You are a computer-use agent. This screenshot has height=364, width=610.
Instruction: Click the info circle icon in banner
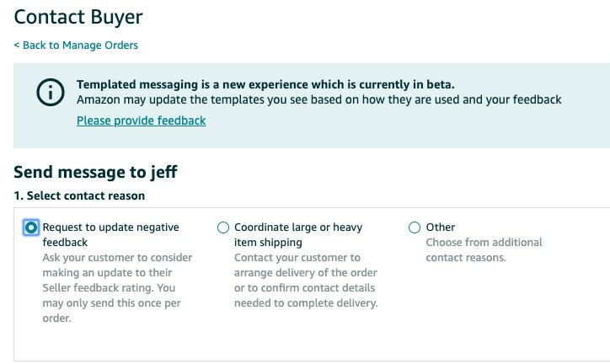pyautogui.click(x=51, y=93)
